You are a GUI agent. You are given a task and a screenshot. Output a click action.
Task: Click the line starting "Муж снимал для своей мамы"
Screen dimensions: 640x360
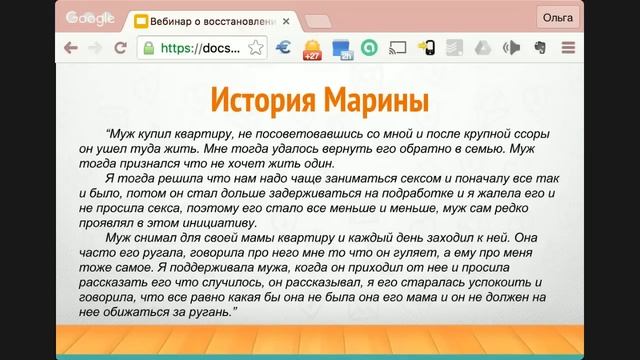(x=321, y=238)
